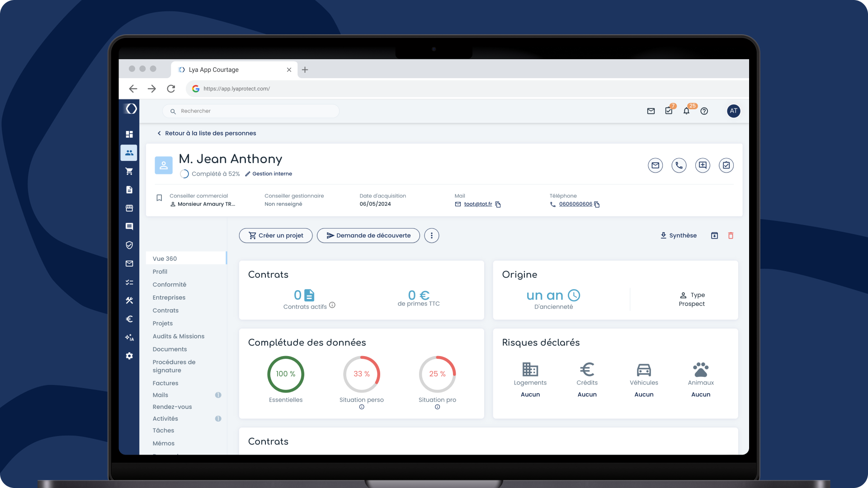Switch to the Profil tab
The width and height of the screenshot is (868, 488).
[160, 272]
